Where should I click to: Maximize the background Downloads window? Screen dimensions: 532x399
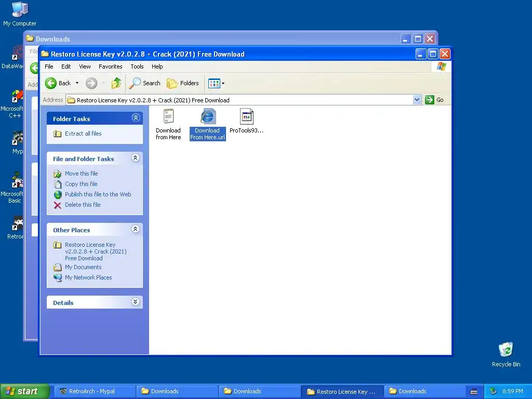coord(418,38)
